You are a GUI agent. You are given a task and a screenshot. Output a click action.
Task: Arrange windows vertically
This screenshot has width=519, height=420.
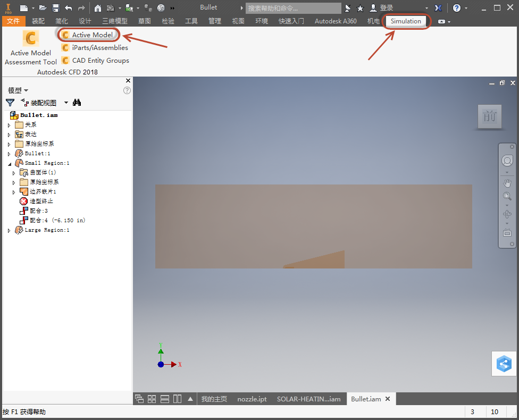178,399
